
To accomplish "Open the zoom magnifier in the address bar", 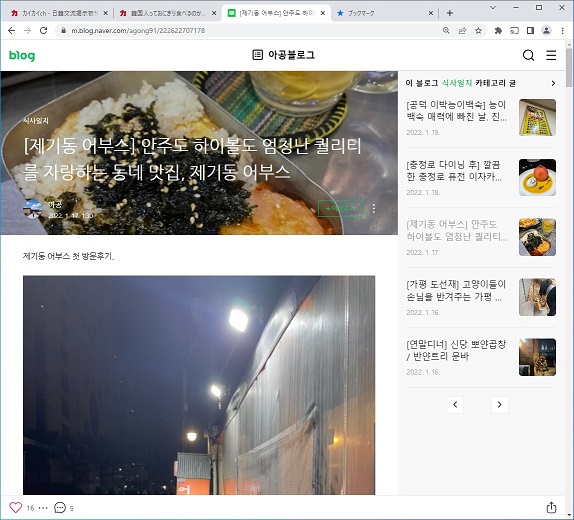I will pos(446,31).
